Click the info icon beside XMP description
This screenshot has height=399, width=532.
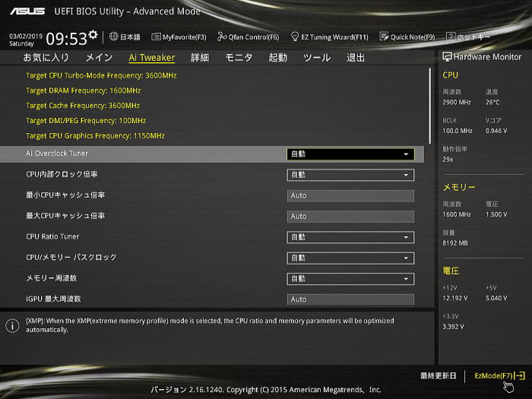(x=12, y=326)
